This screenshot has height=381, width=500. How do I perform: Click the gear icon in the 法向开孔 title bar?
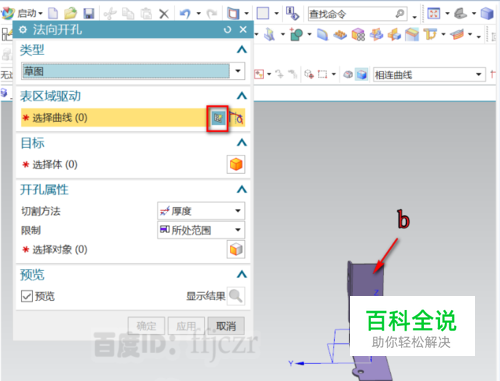pos(23,30)
